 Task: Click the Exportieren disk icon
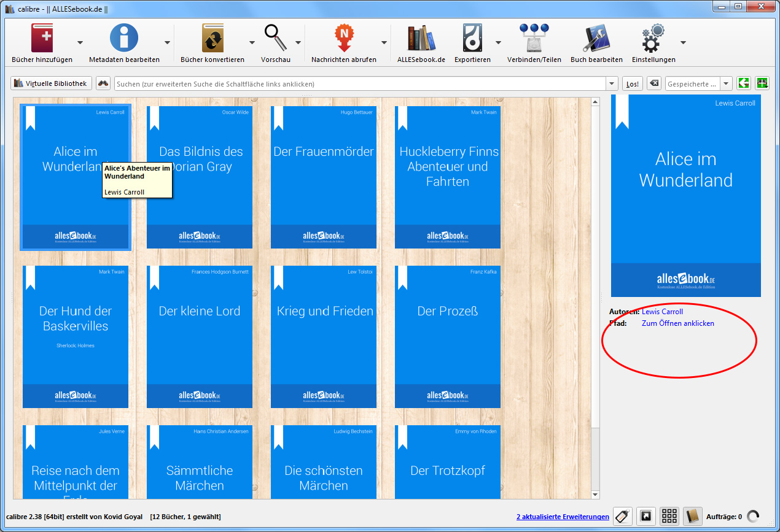click(x=473, y=38)
